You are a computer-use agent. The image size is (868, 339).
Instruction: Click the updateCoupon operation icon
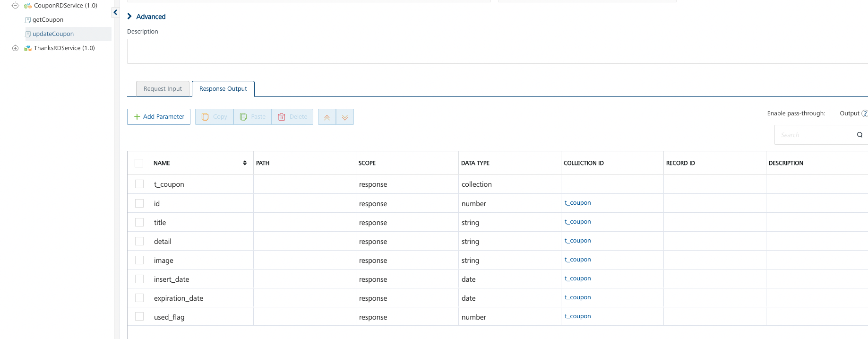pos(28,34)
